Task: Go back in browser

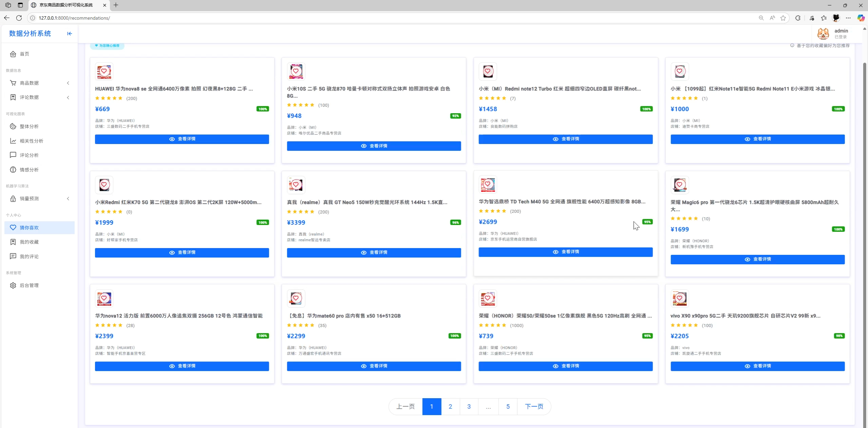Action: [7, 18]
